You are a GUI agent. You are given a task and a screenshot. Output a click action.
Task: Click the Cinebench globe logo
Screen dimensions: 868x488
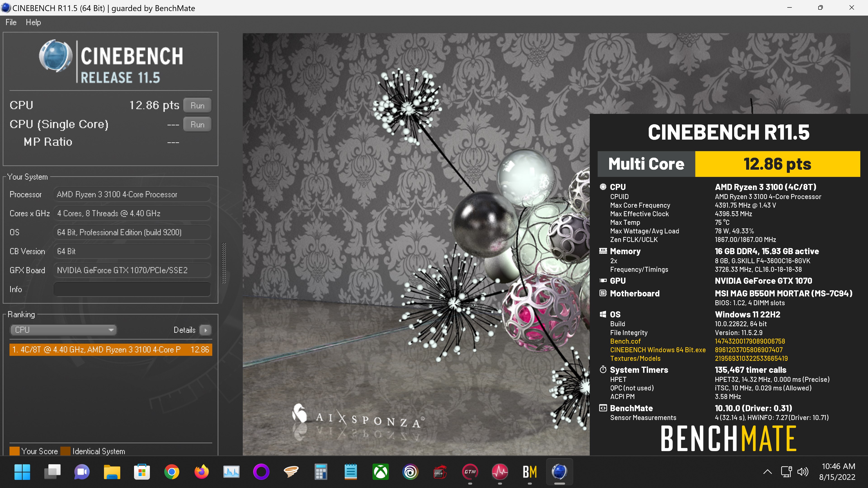click(55, 56)
